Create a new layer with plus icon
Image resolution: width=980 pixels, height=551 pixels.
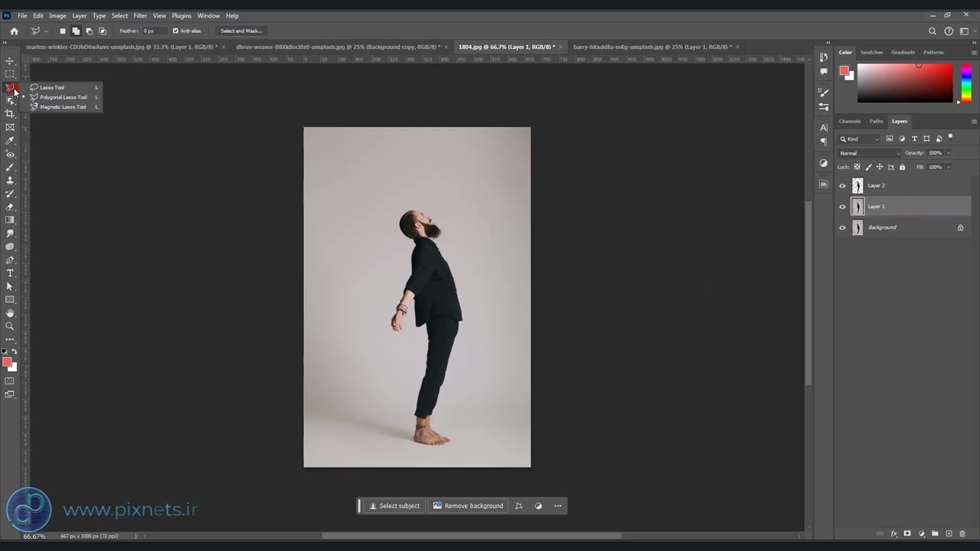pos(949,533)
